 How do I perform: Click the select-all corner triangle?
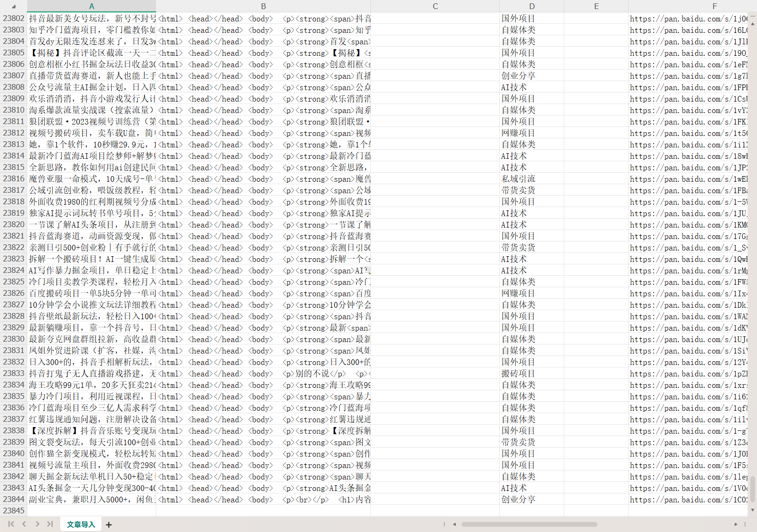click(x=13, y=6)
